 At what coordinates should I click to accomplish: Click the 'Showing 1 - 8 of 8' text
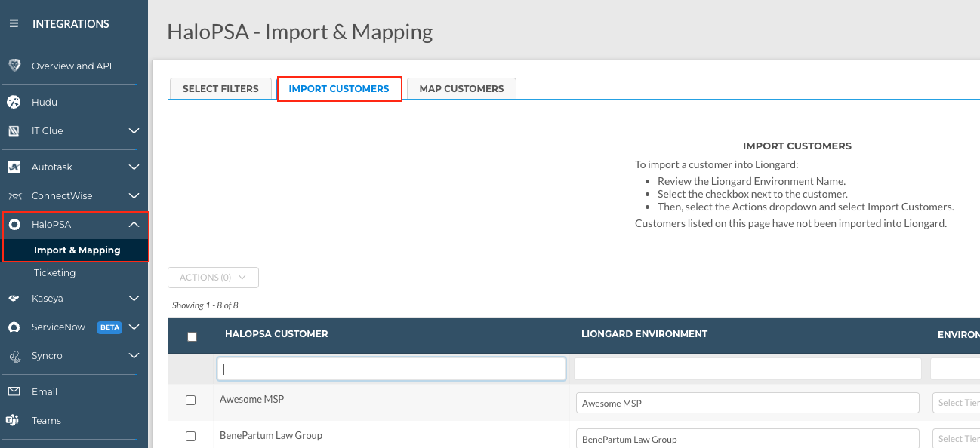coord(205,305)
